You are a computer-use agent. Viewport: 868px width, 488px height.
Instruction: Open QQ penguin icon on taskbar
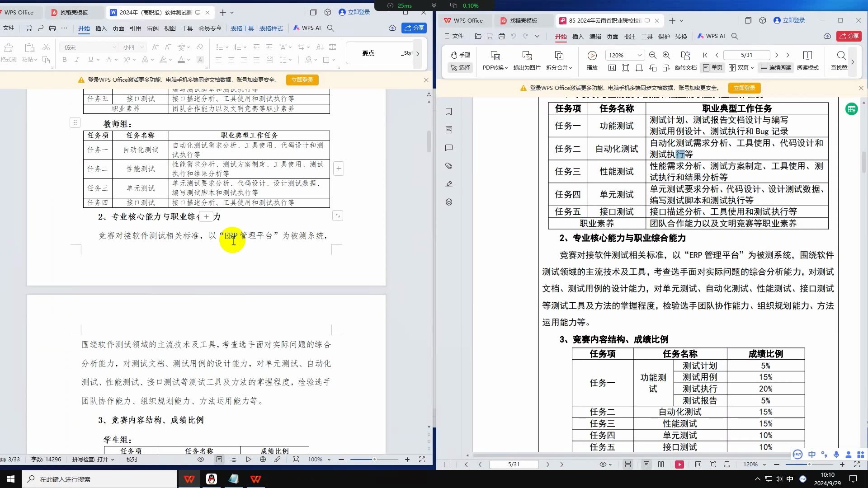coord(212,479)
